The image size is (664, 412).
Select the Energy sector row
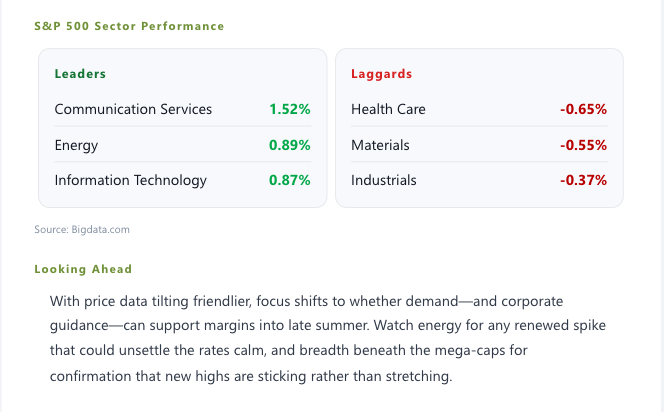(x=183, y=145)
